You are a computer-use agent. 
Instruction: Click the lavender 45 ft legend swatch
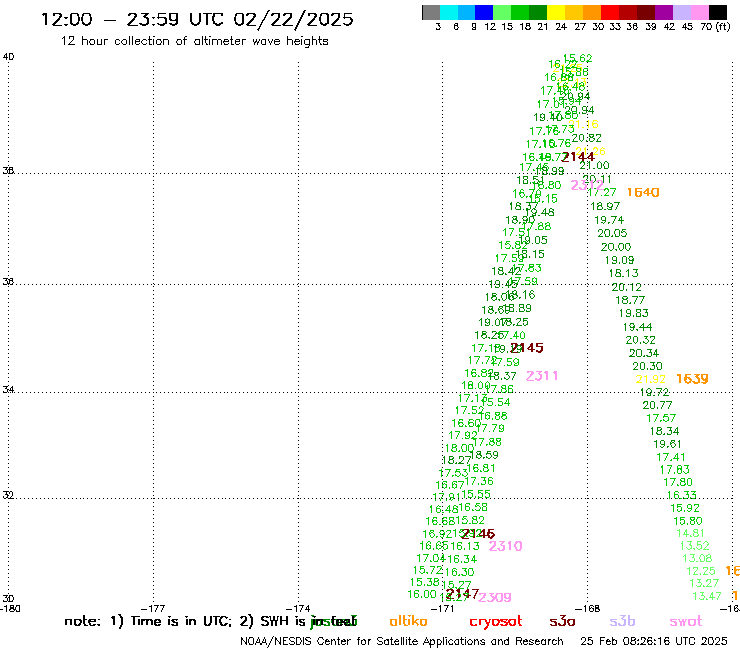[x=681, y=12]
